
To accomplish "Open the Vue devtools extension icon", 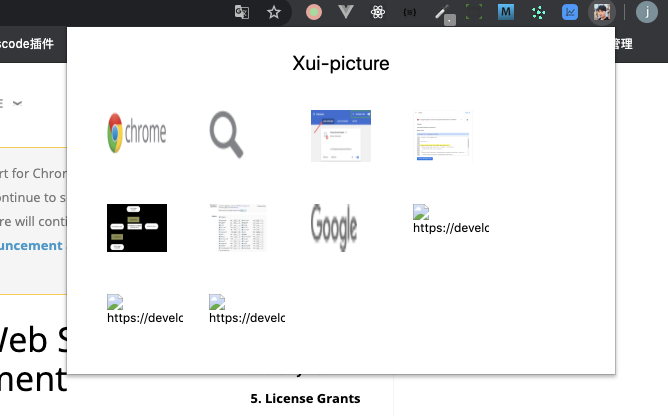I will [x=346, y=12].
